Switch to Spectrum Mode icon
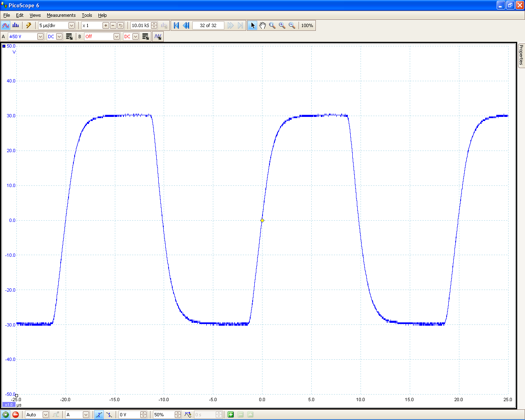 tap(16, 25)
